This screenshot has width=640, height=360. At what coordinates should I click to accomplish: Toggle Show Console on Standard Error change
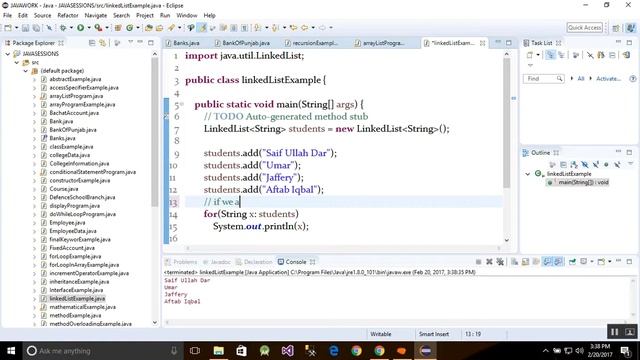coord(558,262)
